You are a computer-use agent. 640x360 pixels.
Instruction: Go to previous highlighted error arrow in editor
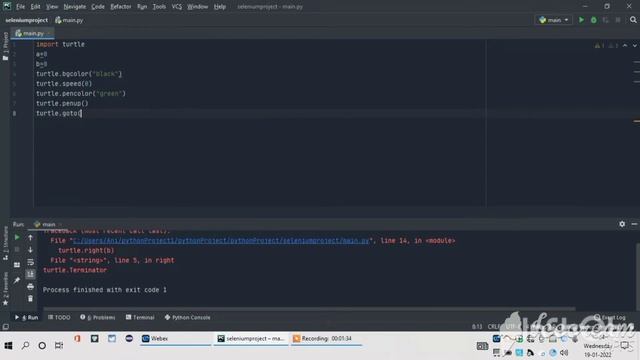[x=625, y=45]
